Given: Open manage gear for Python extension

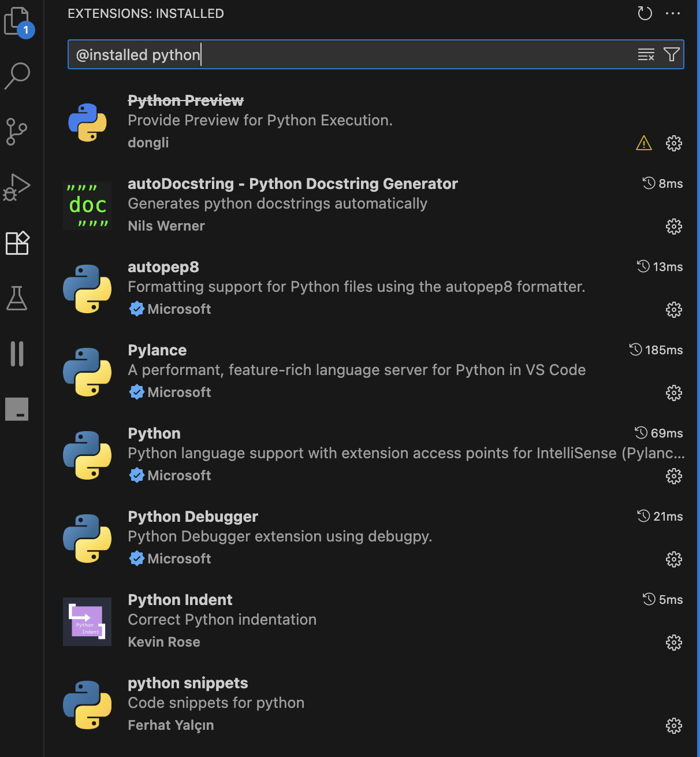Looking at the screenshot, I should tap(674, 476).
